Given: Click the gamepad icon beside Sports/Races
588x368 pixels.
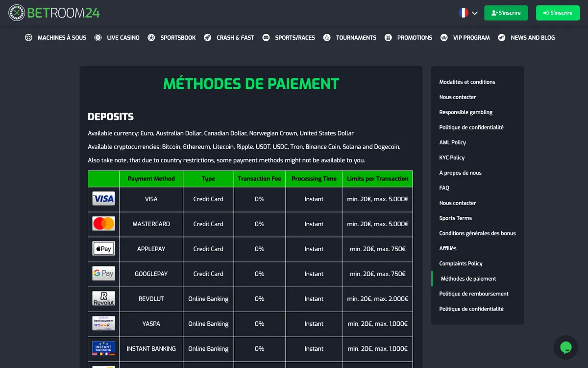Looking at the screenshot, I should tap(266, 37).
